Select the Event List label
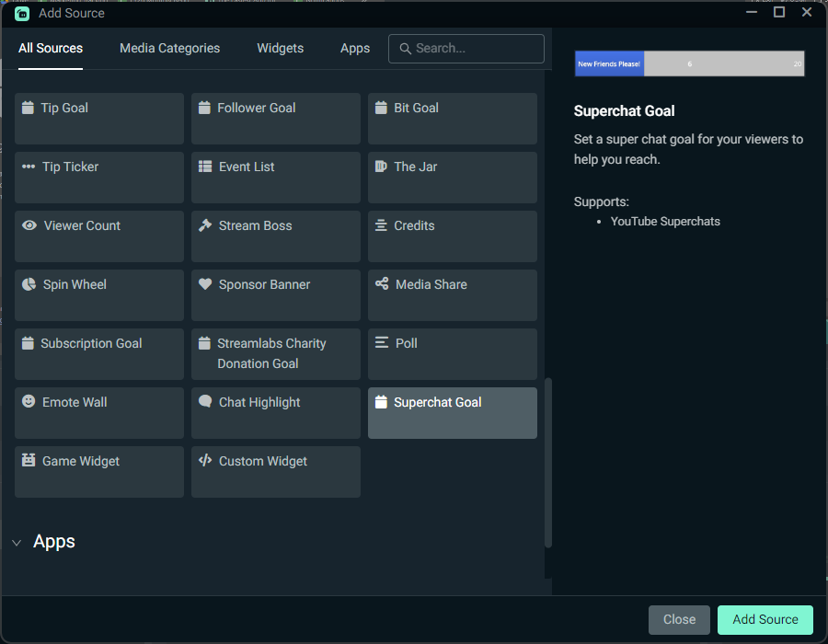This screenshot has height=644, width=828. click(247, 167)
